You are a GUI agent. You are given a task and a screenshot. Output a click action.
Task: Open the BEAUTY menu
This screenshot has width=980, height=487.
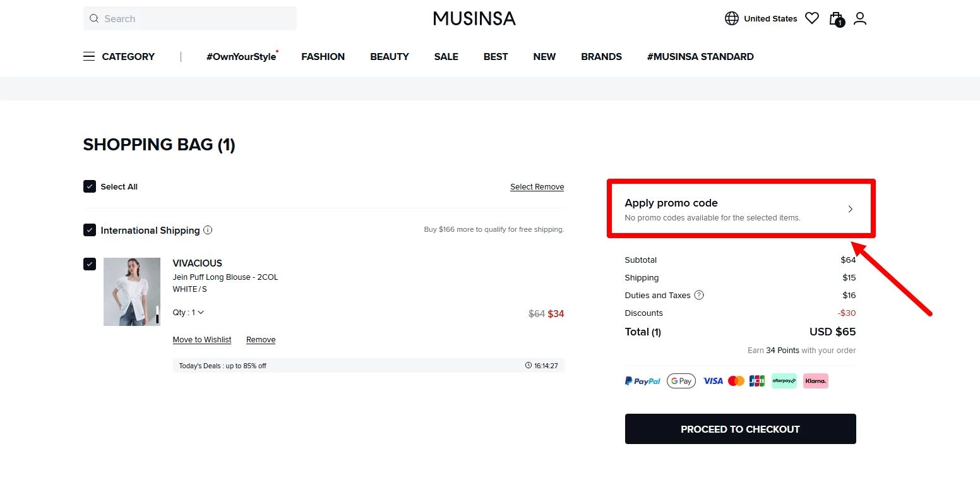click(x=390, y=56)
